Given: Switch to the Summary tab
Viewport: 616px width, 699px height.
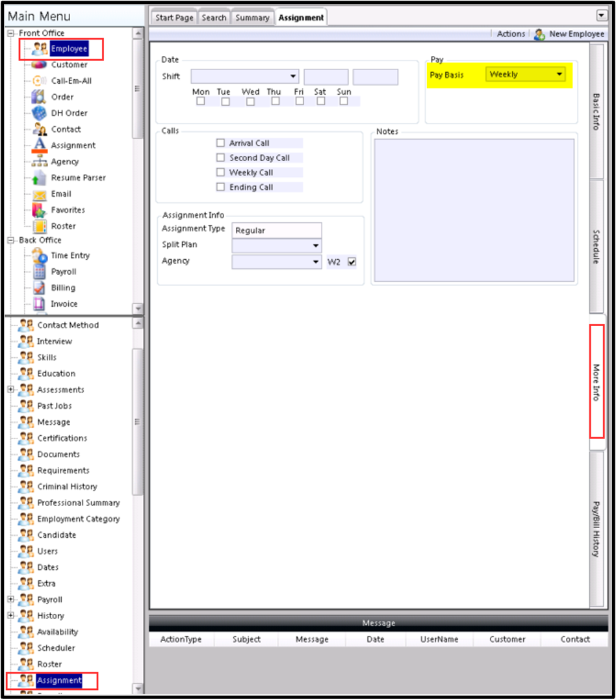Looking at the screenshot, I should (x=253, y=18).
